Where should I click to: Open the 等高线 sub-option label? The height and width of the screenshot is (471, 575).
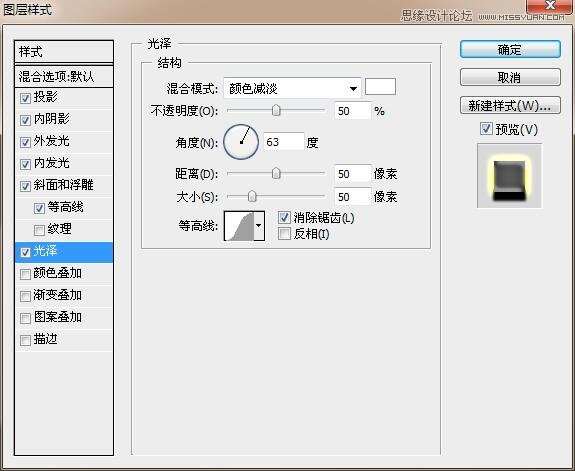coord(65,207)
